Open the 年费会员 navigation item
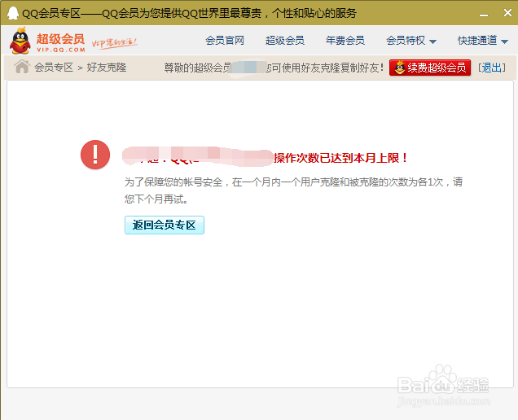518x420 pixels. 345,41
